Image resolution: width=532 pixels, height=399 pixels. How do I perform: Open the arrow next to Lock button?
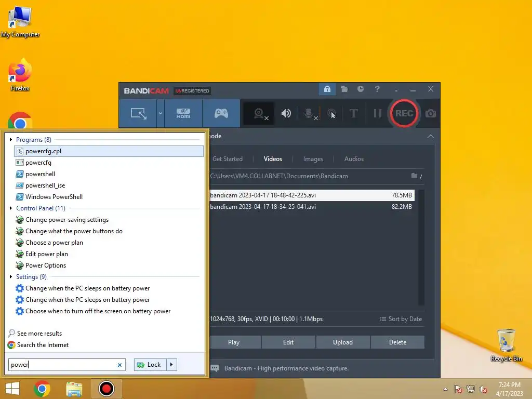[171, 365]
